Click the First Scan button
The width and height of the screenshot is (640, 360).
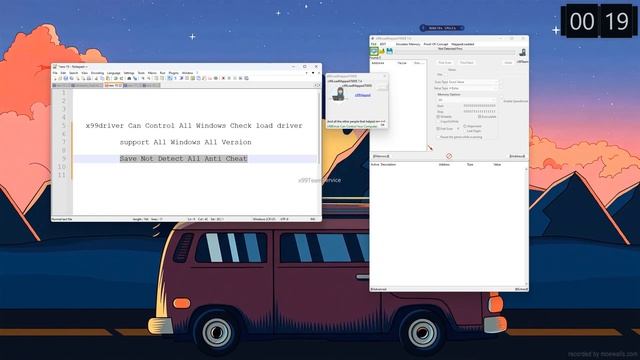(445, 62)
